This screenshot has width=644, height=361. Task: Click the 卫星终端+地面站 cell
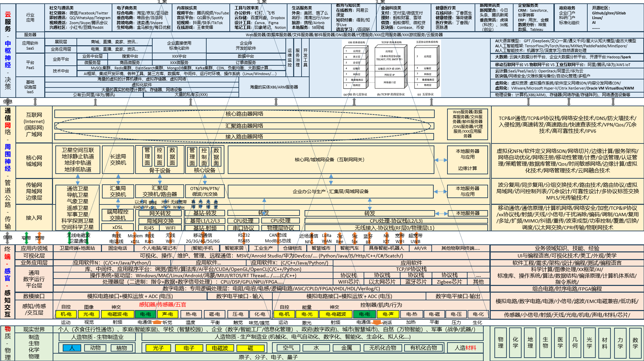77,248
